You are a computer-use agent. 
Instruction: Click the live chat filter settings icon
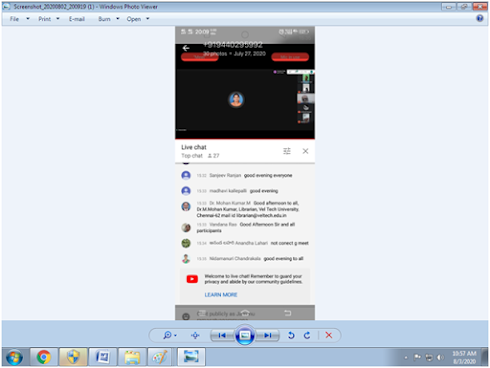pyautogui.click(x=287, y=151)
